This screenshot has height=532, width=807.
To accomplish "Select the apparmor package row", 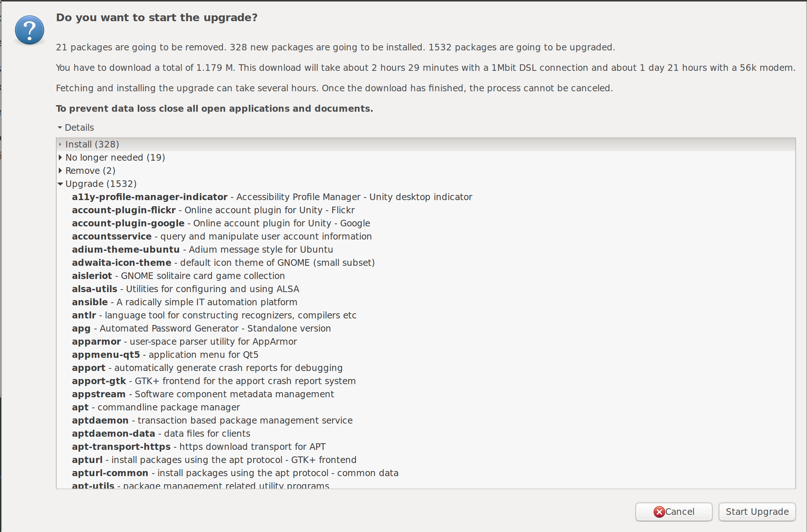I will tap(426, 341).
